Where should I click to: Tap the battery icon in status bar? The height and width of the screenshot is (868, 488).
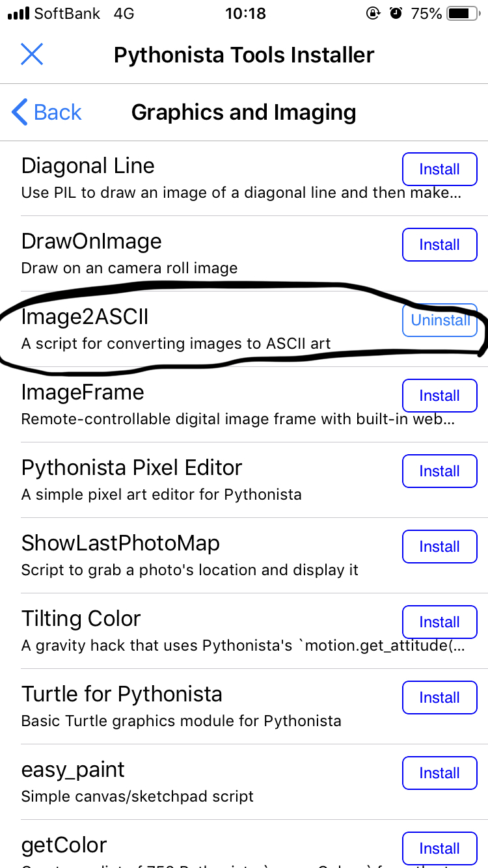point(463,13)
